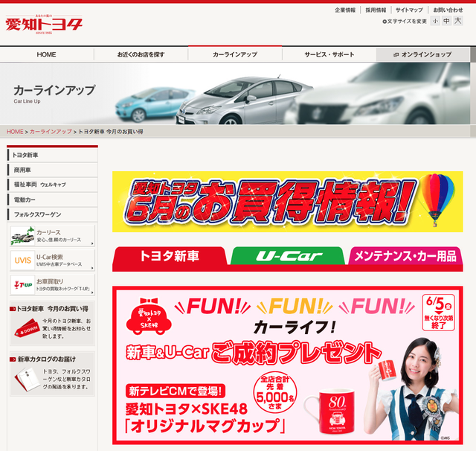
Task: Click the red DOWN price tag icon
Action: point(27,328)
